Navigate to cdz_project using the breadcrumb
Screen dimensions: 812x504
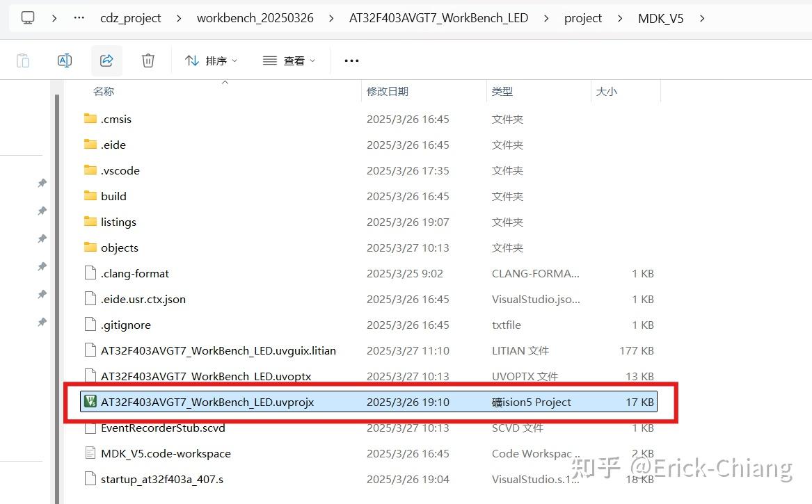130,17
